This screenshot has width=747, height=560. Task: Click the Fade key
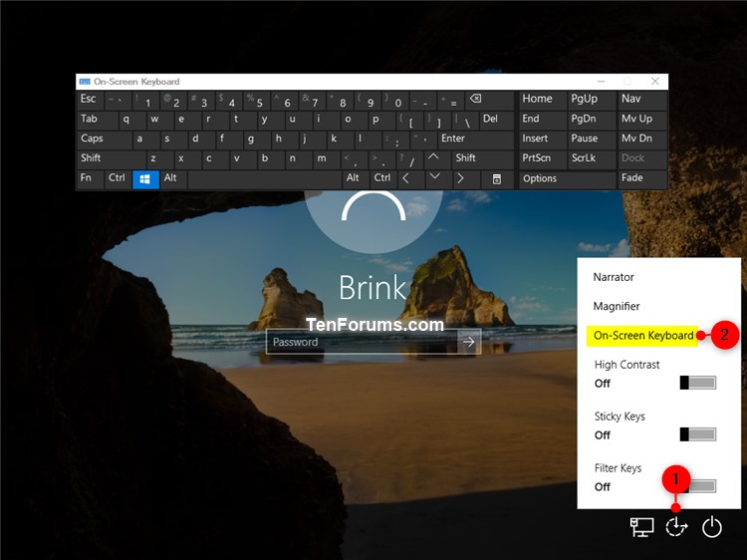pos(642,179)
